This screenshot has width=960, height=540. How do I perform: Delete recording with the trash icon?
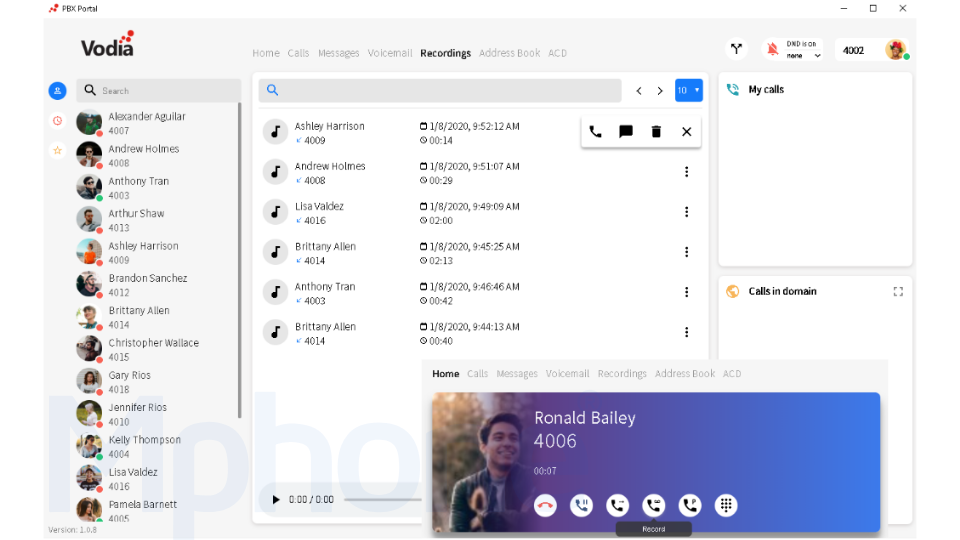656,132
